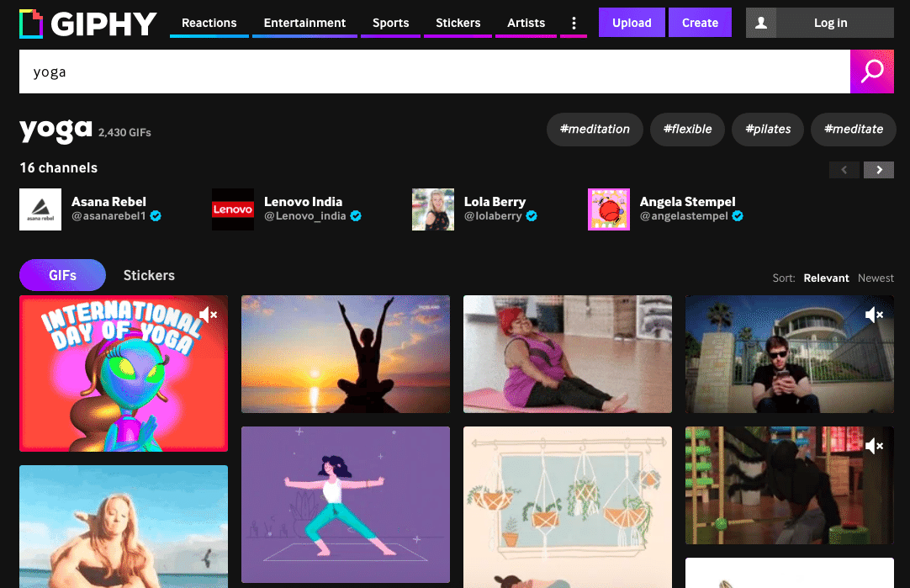Open the hanging plants illustration GIF
This screenshot has height=588, width=910.
[x=568, y=507]
